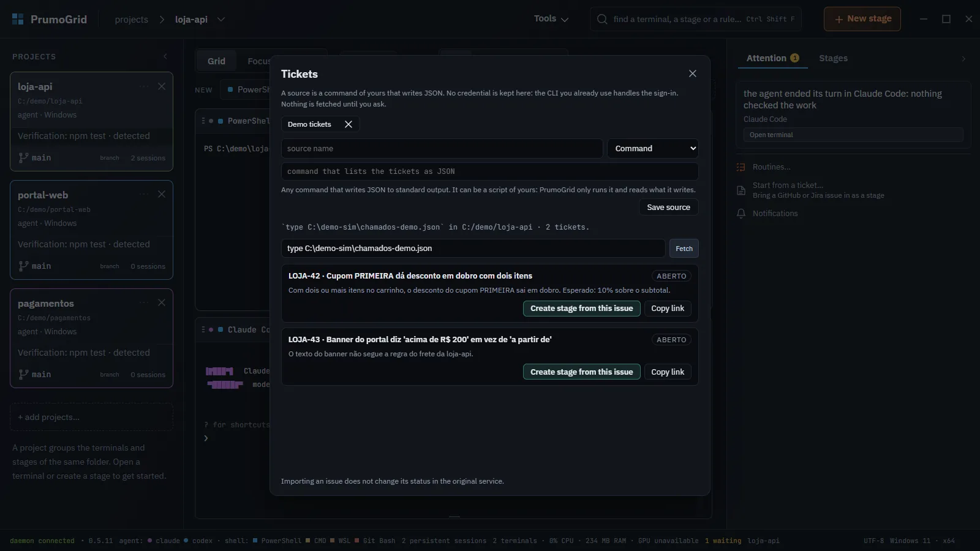Click the New stage button

(862, 19)
